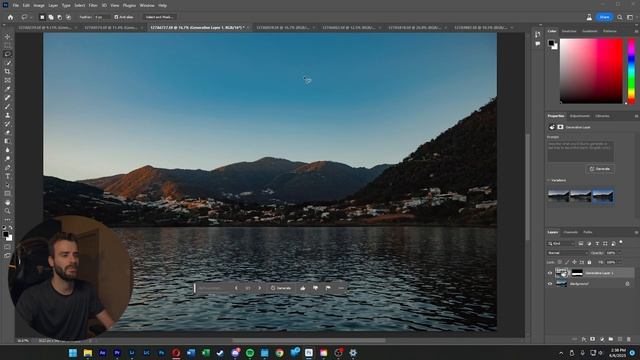Viewport: 640px width, 360px height.
Task: Create new adjustment layer icon
Action: (x=602, y=339)
